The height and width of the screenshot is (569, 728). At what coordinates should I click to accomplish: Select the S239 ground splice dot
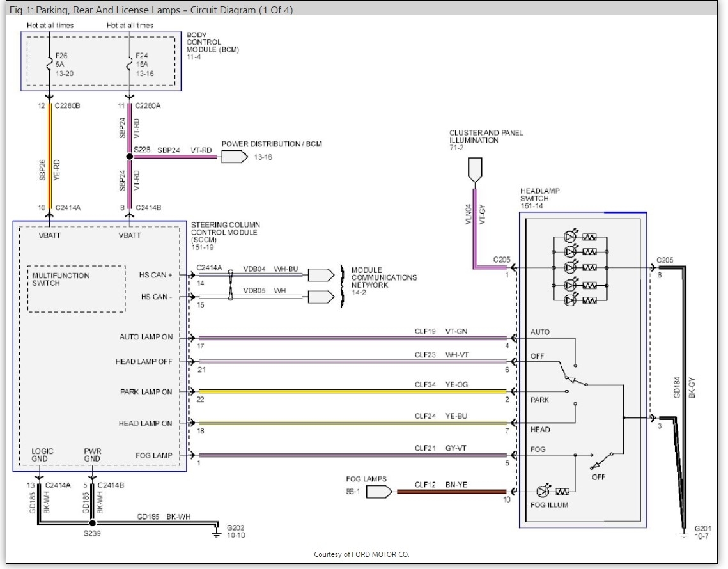pos(92,523)
